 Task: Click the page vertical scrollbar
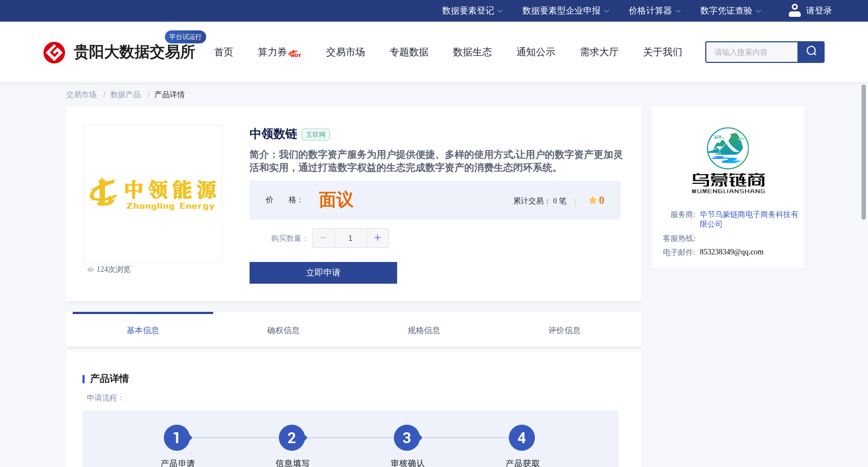(x=864, y=152)
